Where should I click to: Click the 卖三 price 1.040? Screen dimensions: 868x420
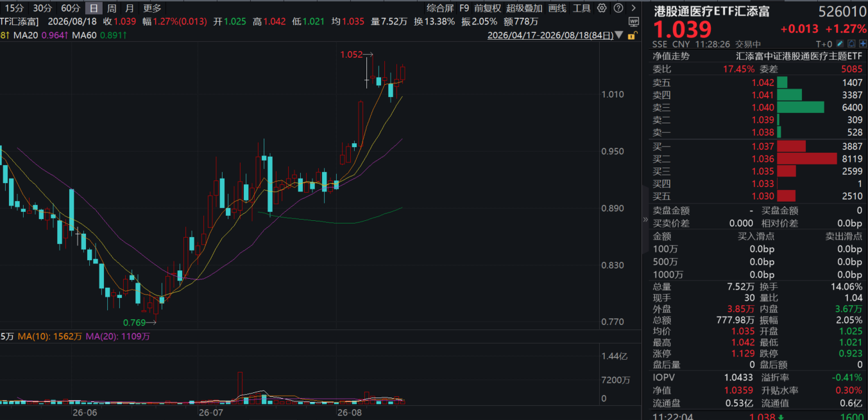pos(763,107)
